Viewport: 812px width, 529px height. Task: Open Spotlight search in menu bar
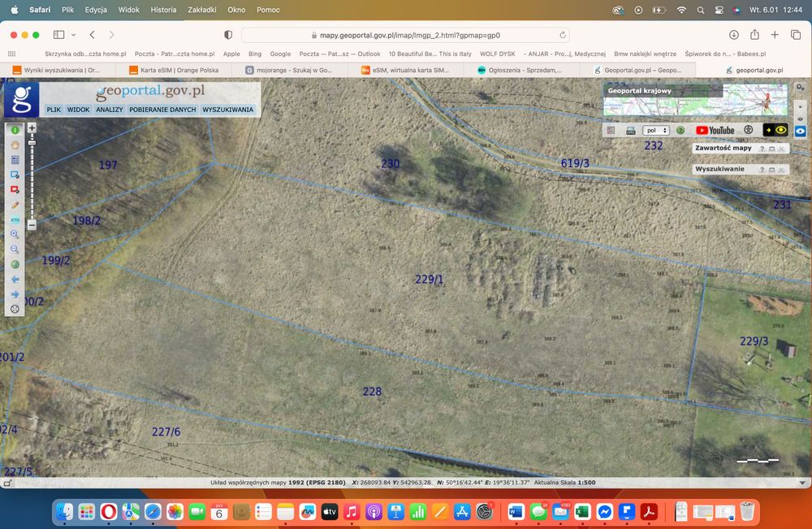click(x=700, y=10)
